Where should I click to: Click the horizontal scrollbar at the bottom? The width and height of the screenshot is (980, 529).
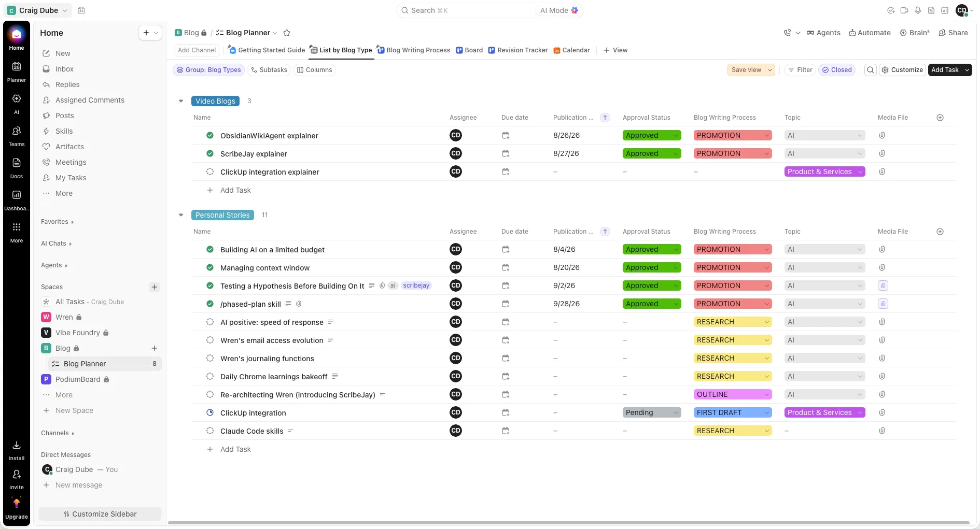pos(568,523)
